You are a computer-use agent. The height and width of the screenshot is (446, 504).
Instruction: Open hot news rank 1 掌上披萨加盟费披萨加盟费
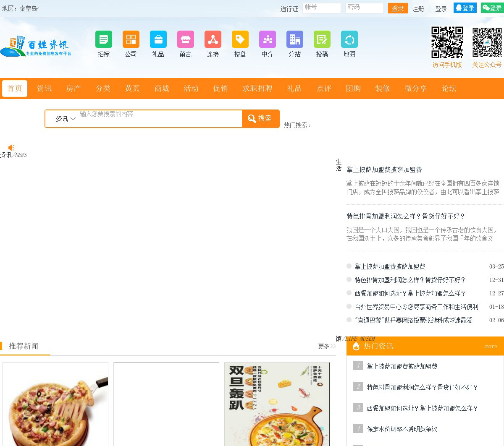click(402, 366)
